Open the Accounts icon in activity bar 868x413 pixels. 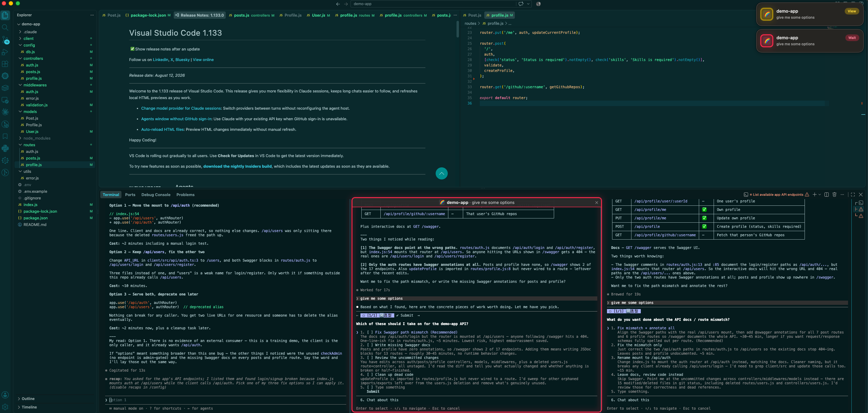click(5, 395)
